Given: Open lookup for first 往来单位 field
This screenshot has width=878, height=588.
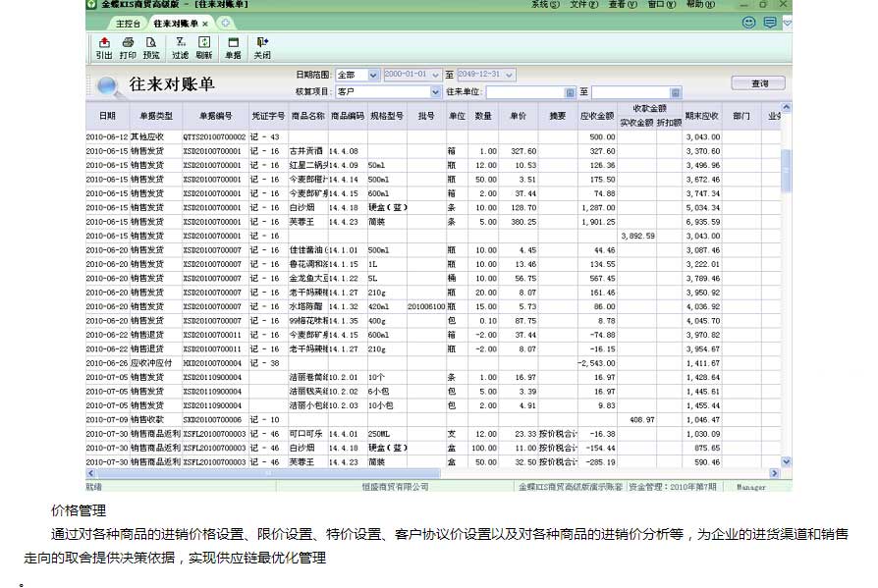Looking at the screenshot, I should pos(570,92).
